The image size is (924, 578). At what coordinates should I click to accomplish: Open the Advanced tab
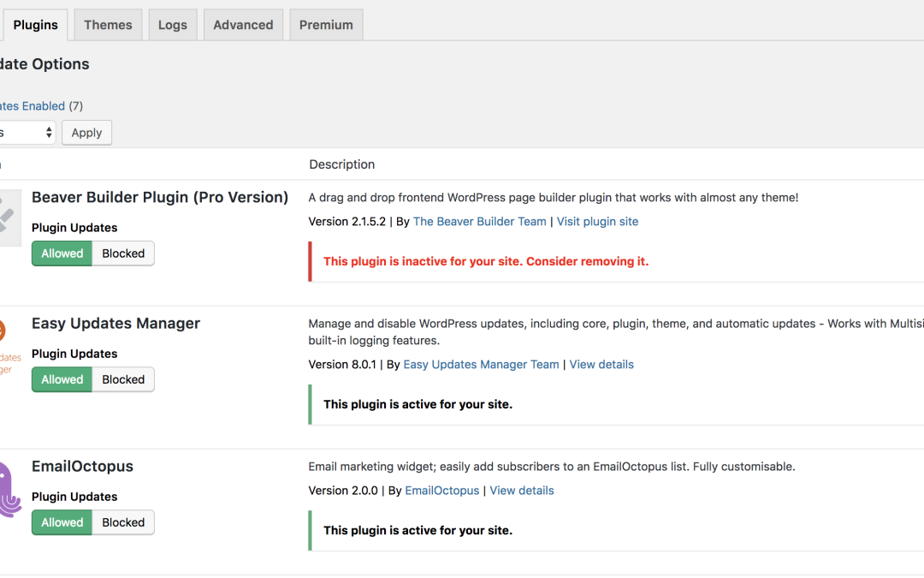point(243,25)
